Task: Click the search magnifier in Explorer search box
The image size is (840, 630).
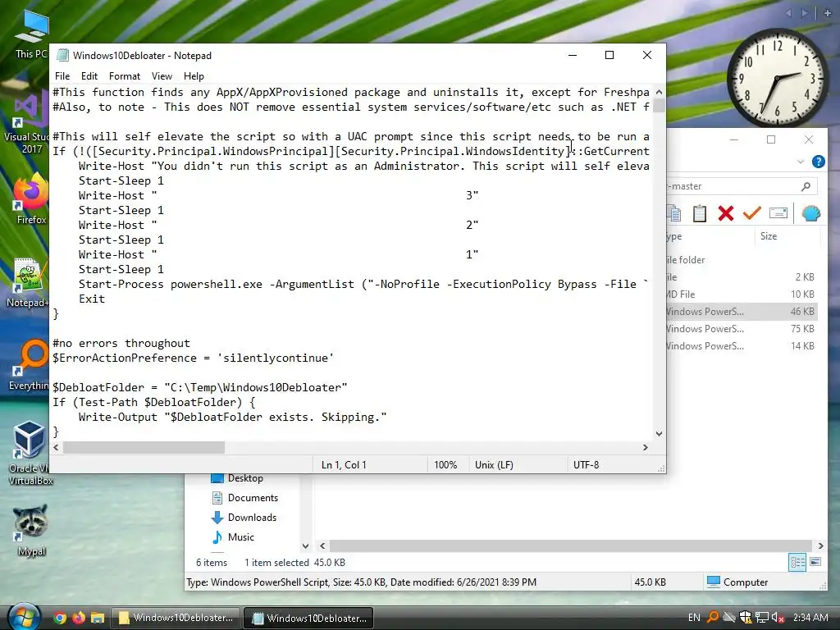Action: pyautogui.click(x=806, y=186)
